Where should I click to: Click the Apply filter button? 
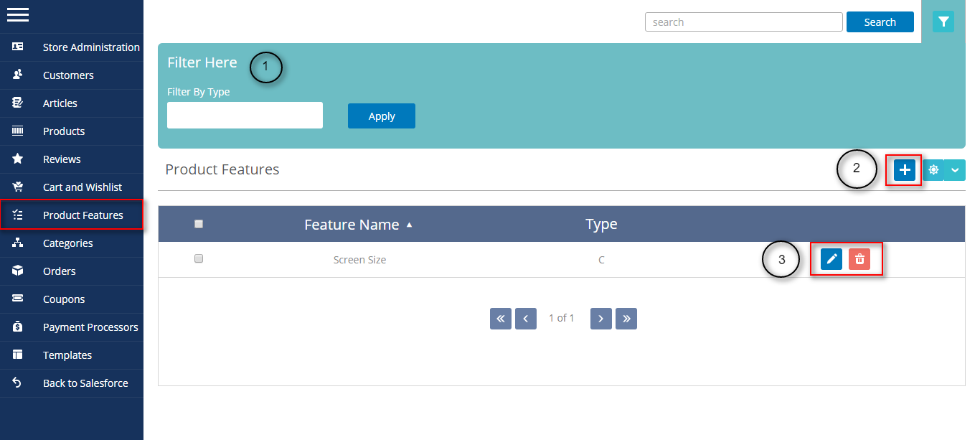point(381,116)
